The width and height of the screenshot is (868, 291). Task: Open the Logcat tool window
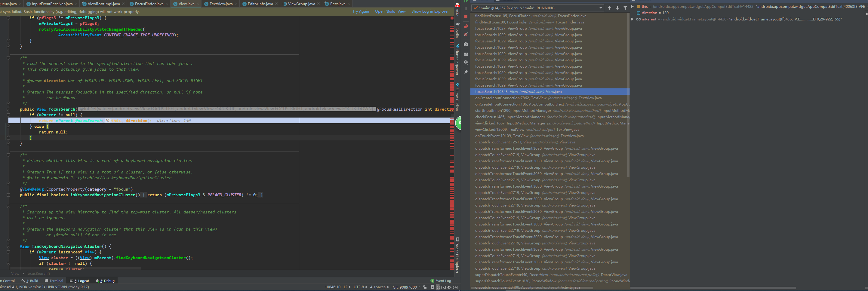tap(81, 280)
